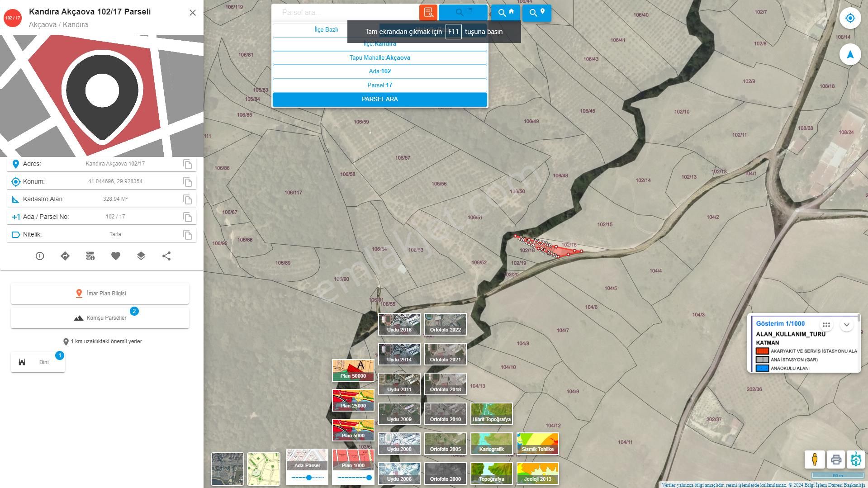The image size is (868, 488).
Task: Print the map using printer icon
Action: point(836,460)
